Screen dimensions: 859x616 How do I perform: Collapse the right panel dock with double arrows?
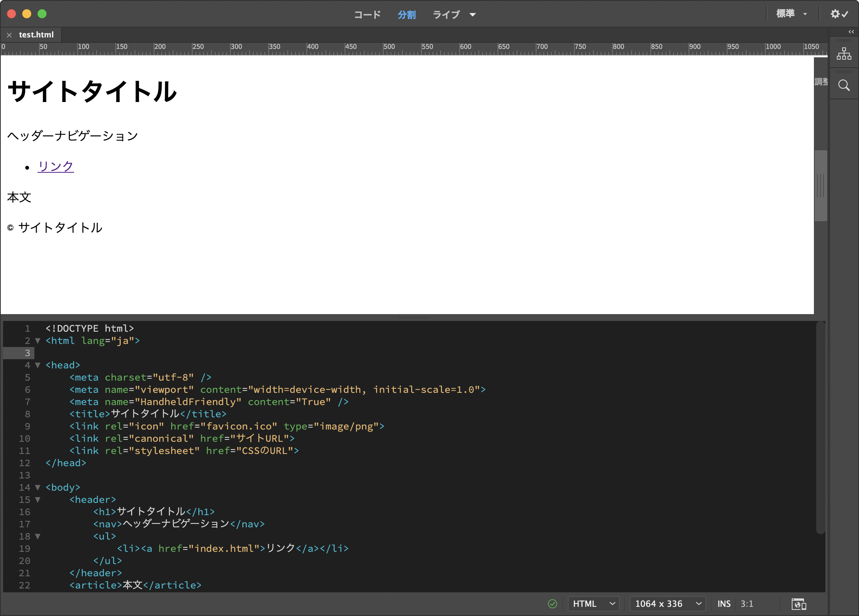tap(851, 32)
